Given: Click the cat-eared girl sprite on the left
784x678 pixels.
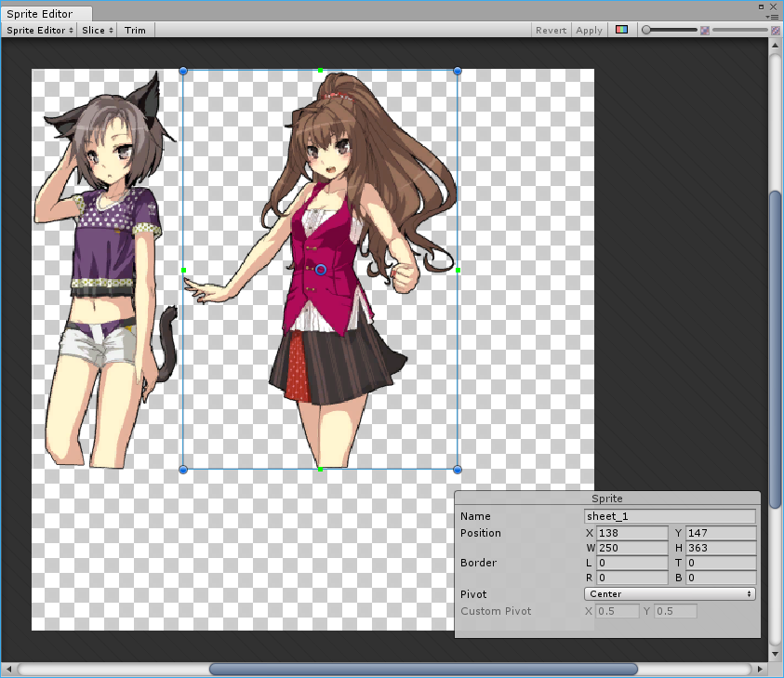Looking at the screenshot, I should [105, 270].
